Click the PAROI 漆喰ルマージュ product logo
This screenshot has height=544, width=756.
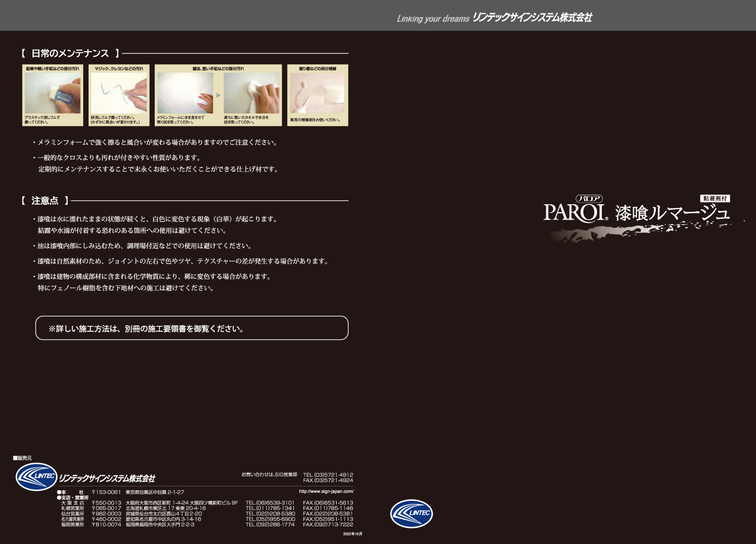(638, 219)
